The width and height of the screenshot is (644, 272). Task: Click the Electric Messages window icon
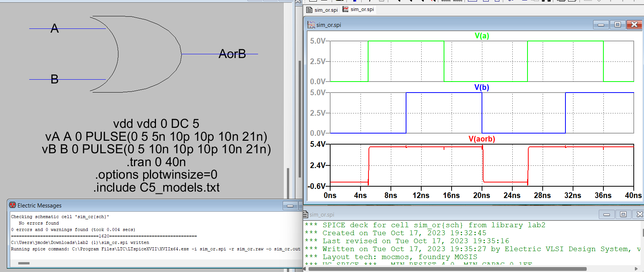coord(13,205)
